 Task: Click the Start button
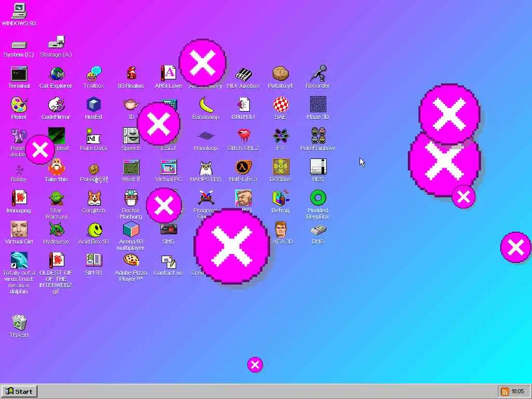(x=19, y=391)
